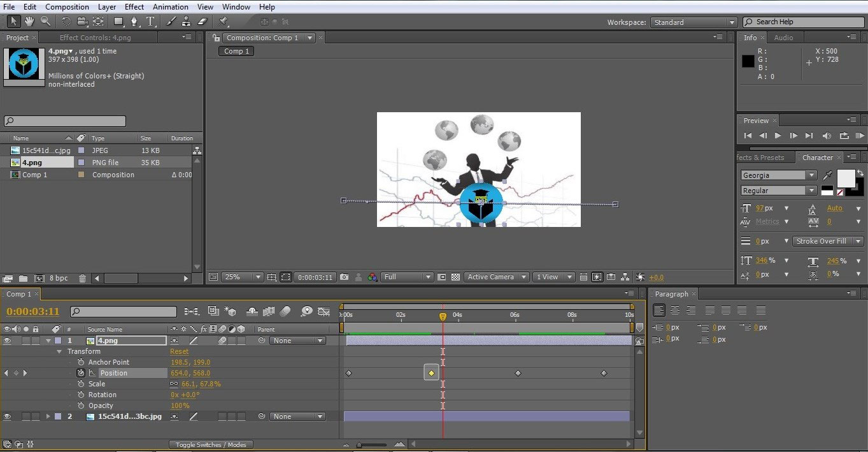Select the Unified Camera tool
The width and height of the screenshot is (868, 452).
click(x=83, y=20)
